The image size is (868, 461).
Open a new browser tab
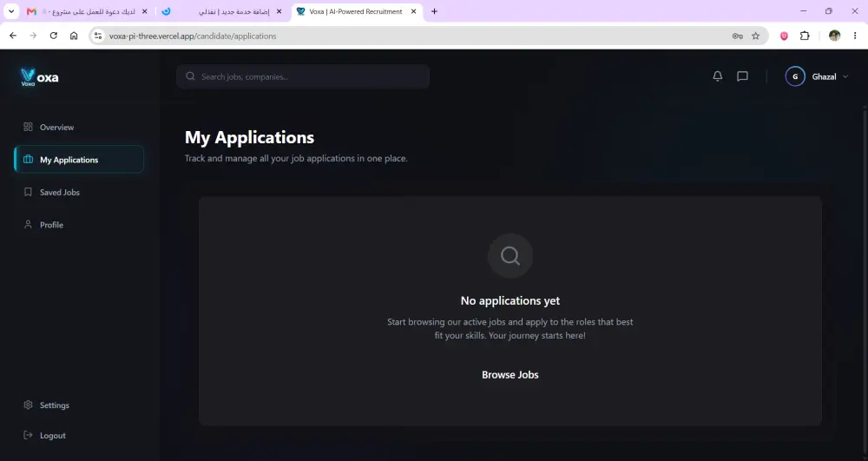pyautogui.click(x=434, y=11)
